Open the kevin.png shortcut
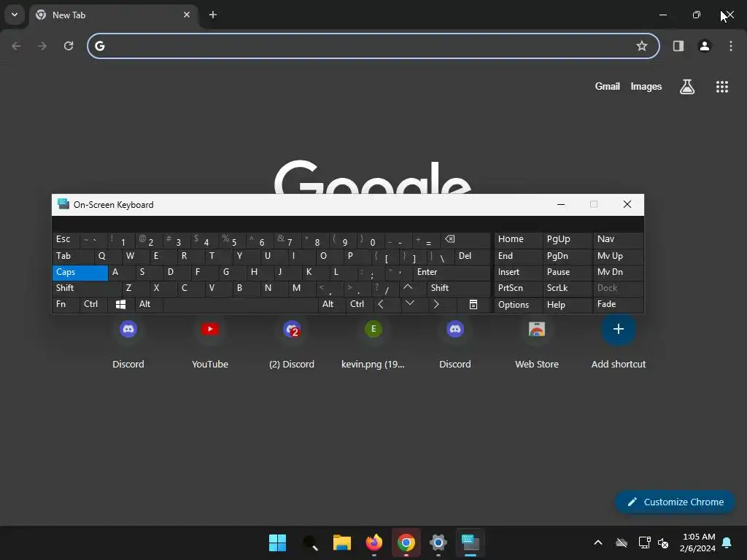Screen dimensions: 747x560 point(373,343)
